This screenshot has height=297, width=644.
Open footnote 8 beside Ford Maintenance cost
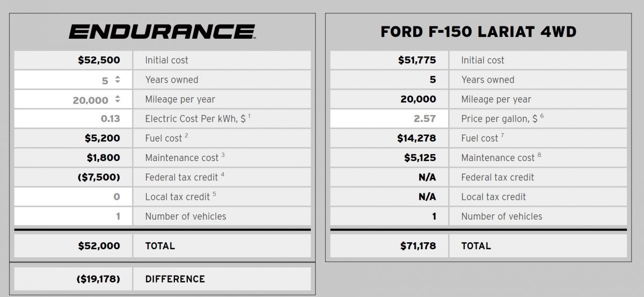pos(539,155)
